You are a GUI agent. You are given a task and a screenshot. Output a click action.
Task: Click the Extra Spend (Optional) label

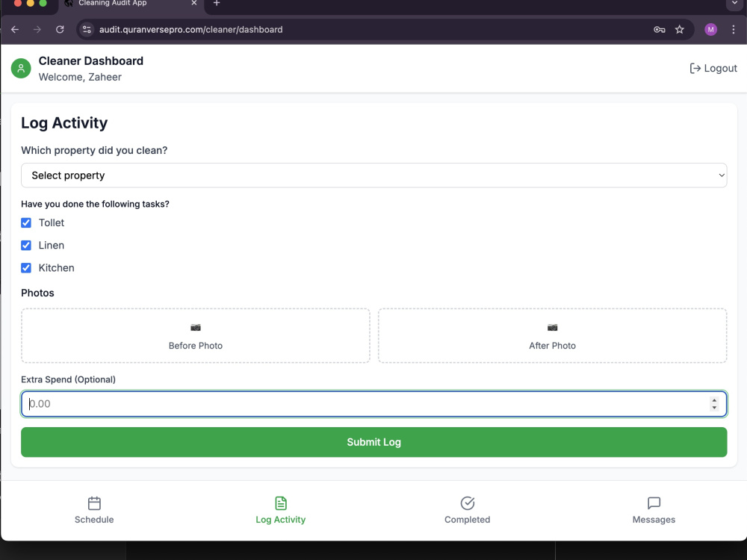point(68,379)
